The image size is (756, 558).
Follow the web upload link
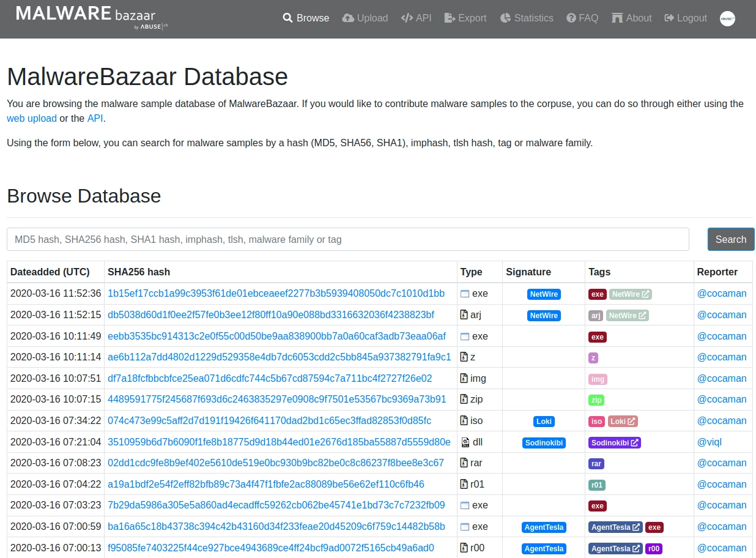[32, 119]
